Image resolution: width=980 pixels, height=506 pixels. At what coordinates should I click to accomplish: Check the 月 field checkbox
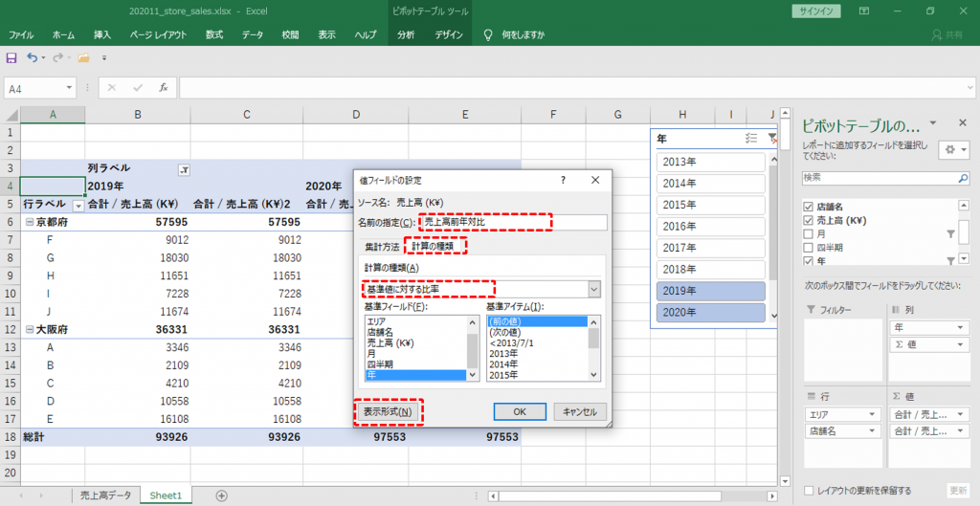tap(809, 234)
